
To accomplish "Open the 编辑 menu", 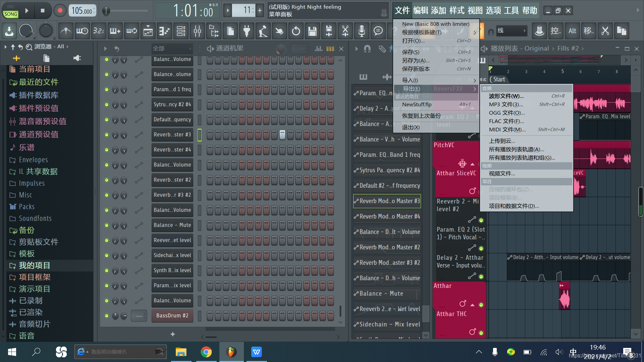I will [x=421, y=11].
